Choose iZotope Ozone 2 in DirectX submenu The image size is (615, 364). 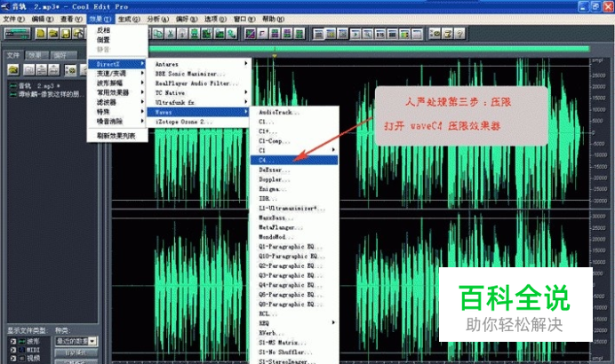[198, 122]
